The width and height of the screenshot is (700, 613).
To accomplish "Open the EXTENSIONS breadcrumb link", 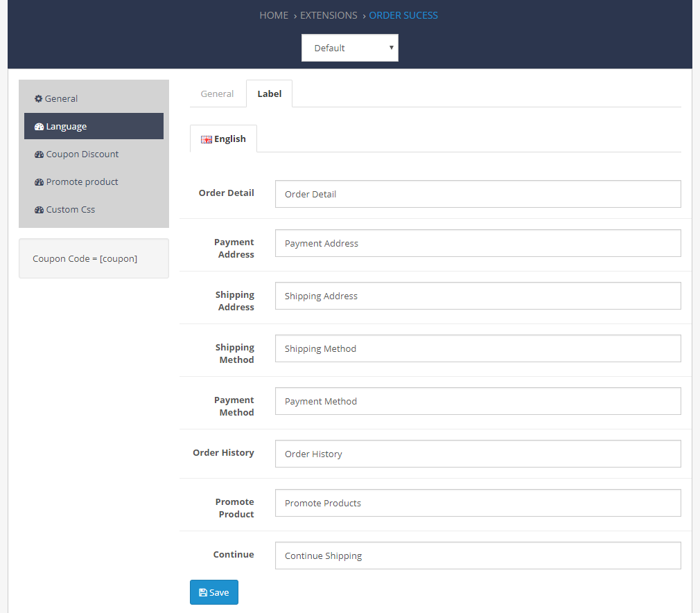I will (x=329, y=15).
